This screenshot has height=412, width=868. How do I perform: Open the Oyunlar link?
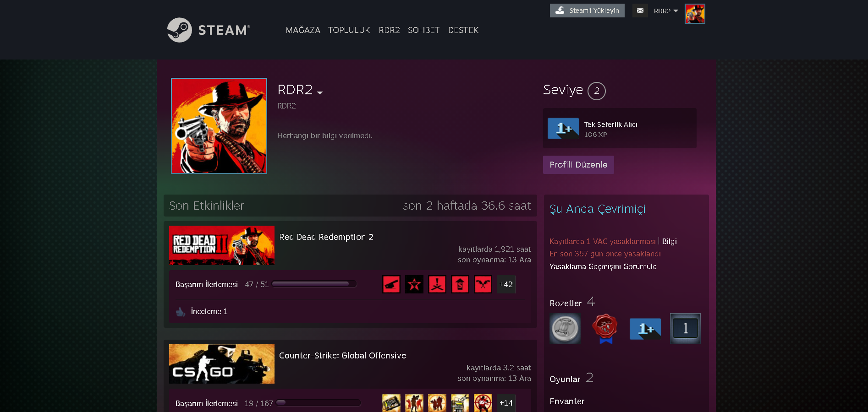(565, 379)
